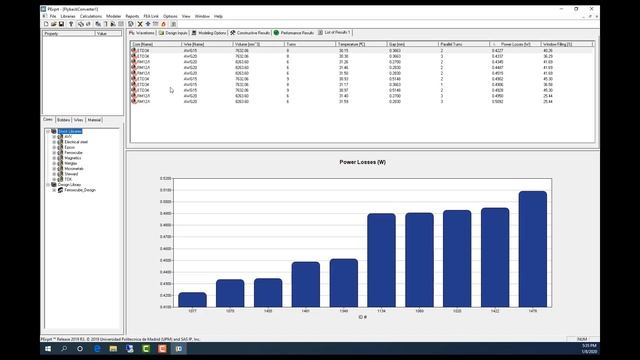
Task: Click the Open file toolbar icon
Action: [x=53, y=24]
